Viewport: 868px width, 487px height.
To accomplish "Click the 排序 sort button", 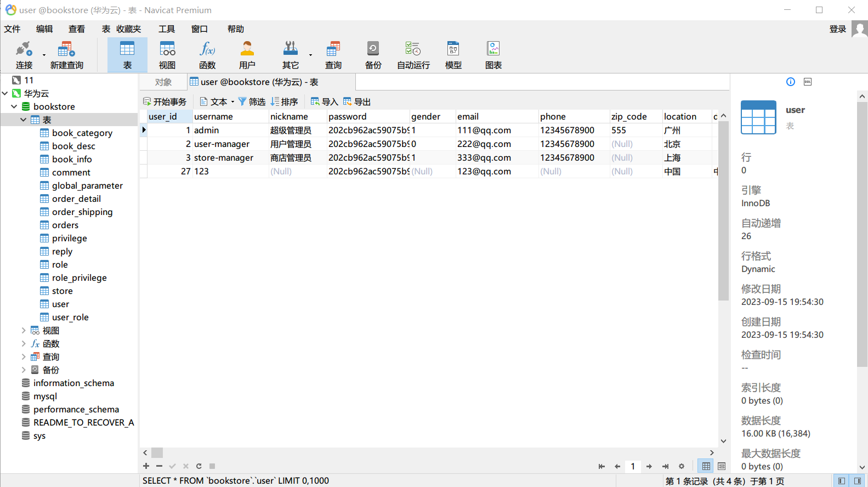I will tap(284, 101).
